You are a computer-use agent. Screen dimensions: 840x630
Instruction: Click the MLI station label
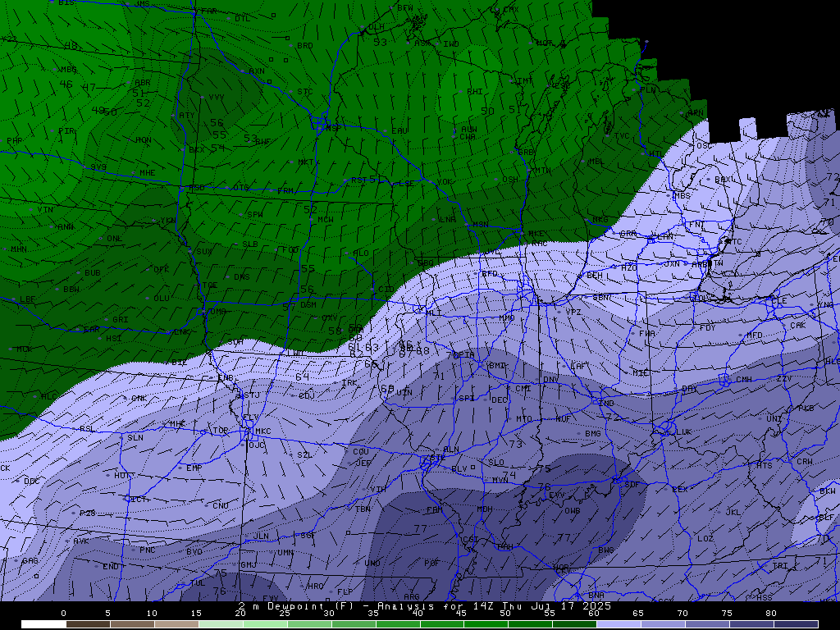434,313
